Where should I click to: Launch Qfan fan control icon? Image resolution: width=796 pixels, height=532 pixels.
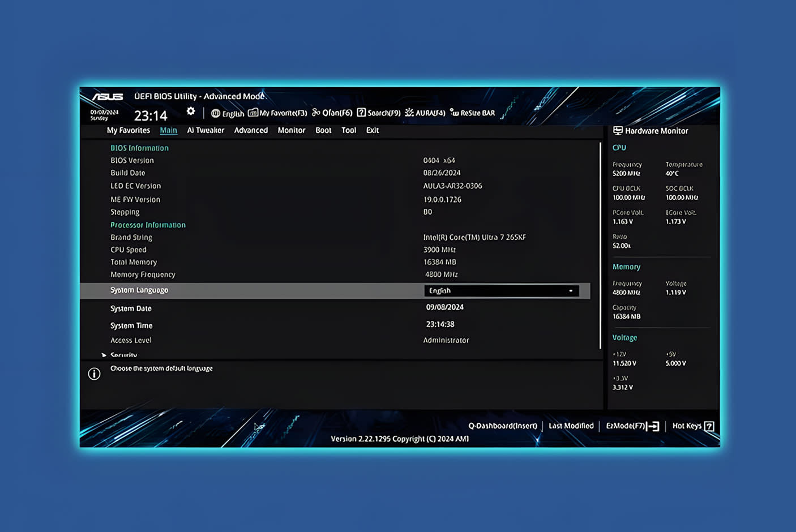tap(315, 113)
